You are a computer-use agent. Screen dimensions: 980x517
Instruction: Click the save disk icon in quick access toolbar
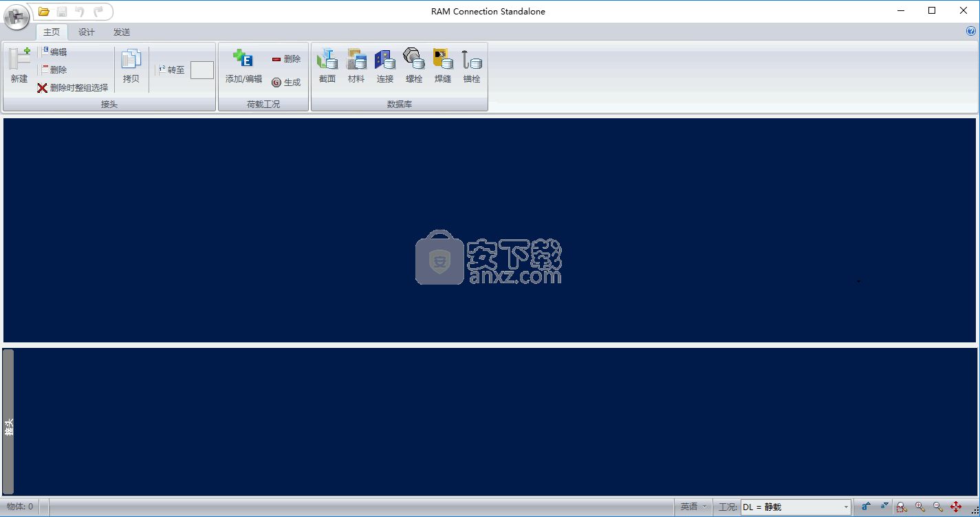coord(62,11)
